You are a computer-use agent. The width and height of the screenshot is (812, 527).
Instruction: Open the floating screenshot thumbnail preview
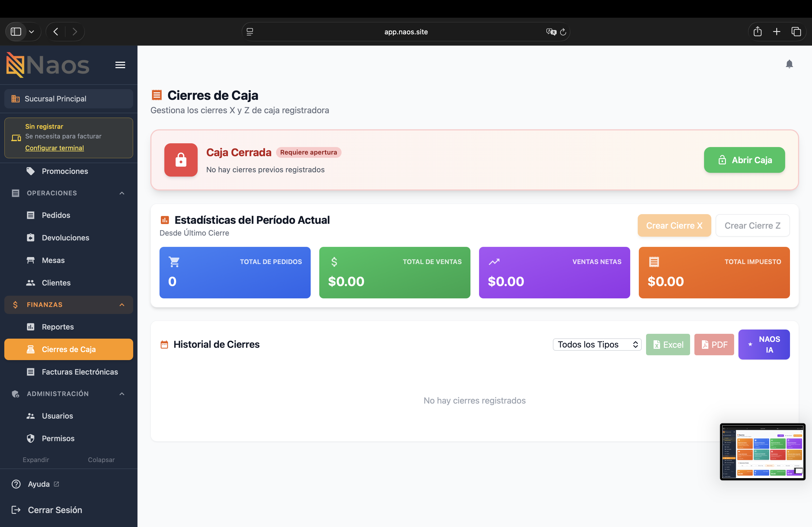(x=763, y=452)
